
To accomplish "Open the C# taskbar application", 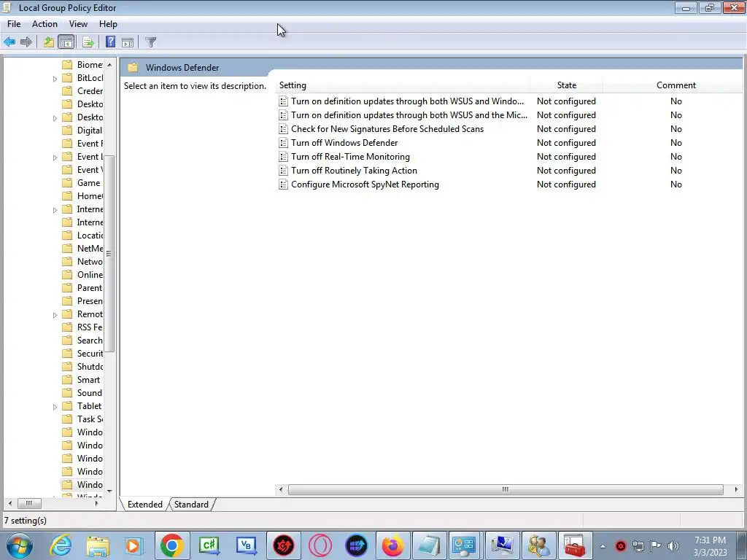I will click(209, 545).
